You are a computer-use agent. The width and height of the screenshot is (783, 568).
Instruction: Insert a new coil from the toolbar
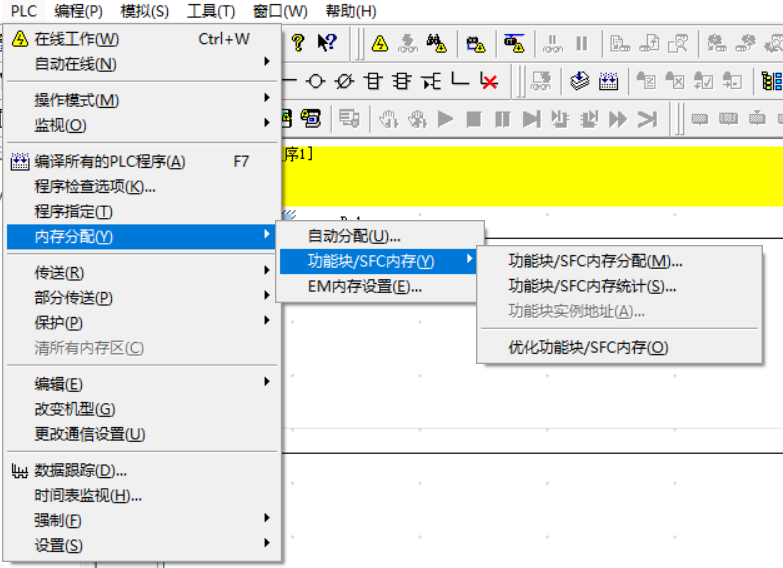[316, 81]
